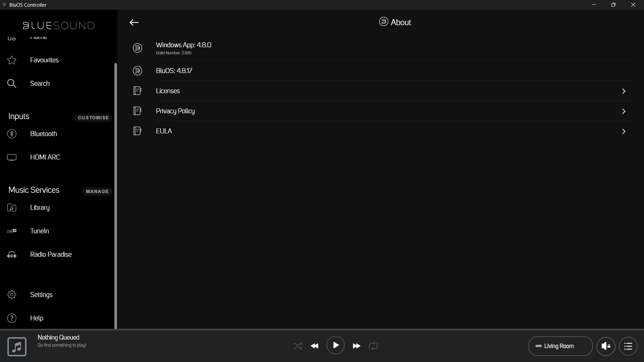Open Settings from sidebar

41,295
